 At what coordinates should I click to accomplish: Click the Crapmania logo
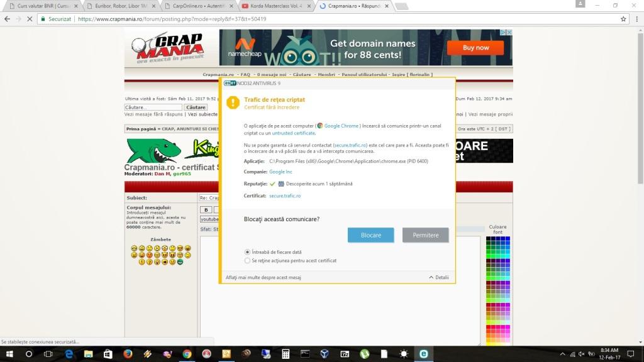coord(169,48)
